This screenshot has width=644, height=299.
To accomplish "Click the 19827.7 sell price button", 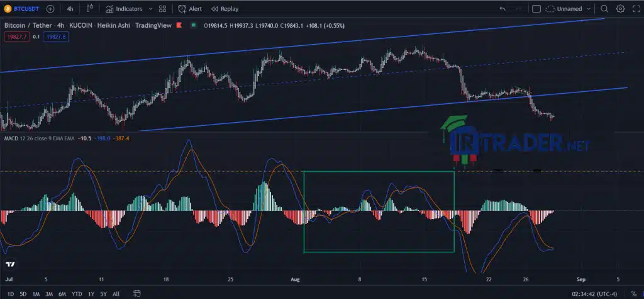I will [16, 37].
